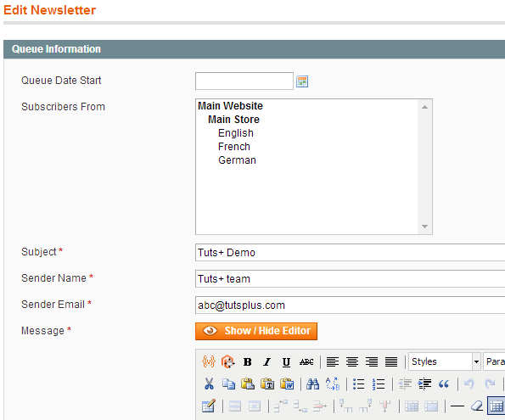The width and height of the screenshot is (505, 420).
Task: Click the subscribers list scrollbar down arrow
Action: tap(425, 227)
